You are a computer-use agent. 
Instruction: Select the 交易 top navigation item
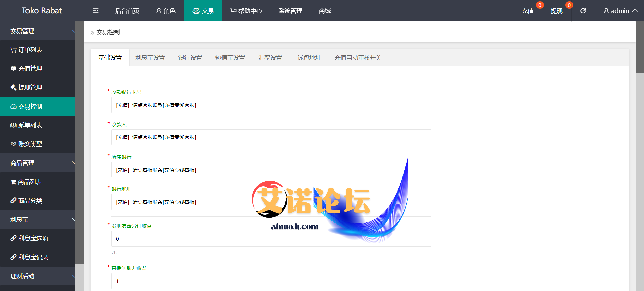pyautogui.click(x=203, y=11)
